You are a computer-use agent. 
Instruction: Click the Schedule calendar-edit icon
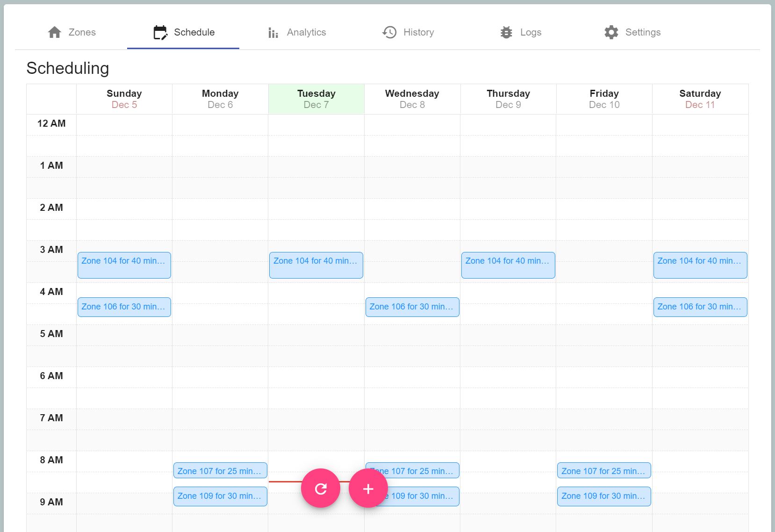160,32
